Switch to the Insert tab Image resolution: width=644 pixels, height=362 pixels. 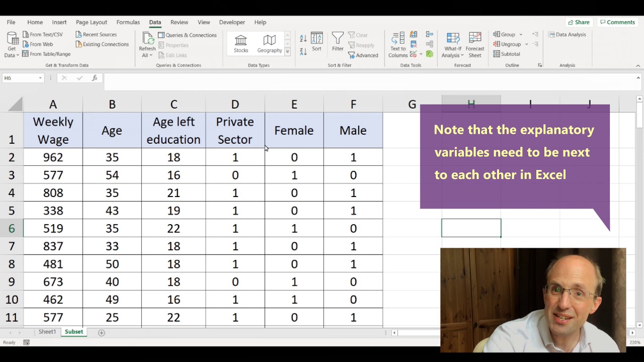point(59,22)
